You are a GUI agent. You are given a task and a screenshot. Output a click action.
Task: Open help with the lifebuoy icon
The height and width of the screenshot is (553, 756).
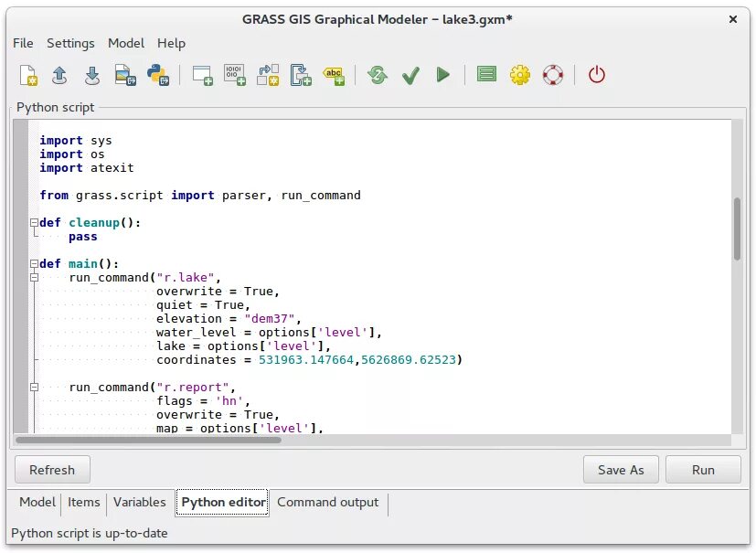[x=552, y=75]
